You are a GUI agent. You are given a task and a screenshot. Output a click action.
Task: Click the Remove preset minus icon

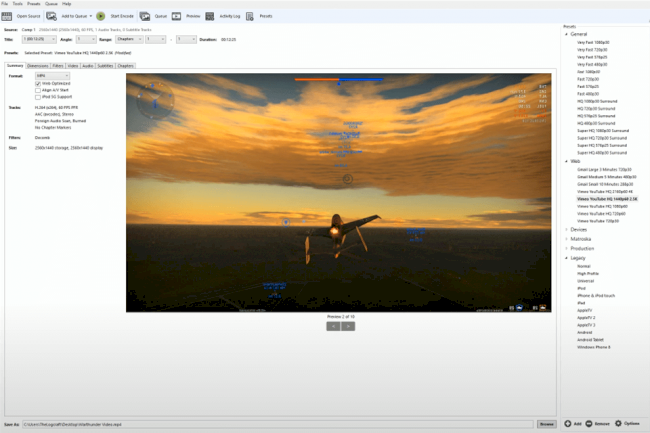point(589,423)
